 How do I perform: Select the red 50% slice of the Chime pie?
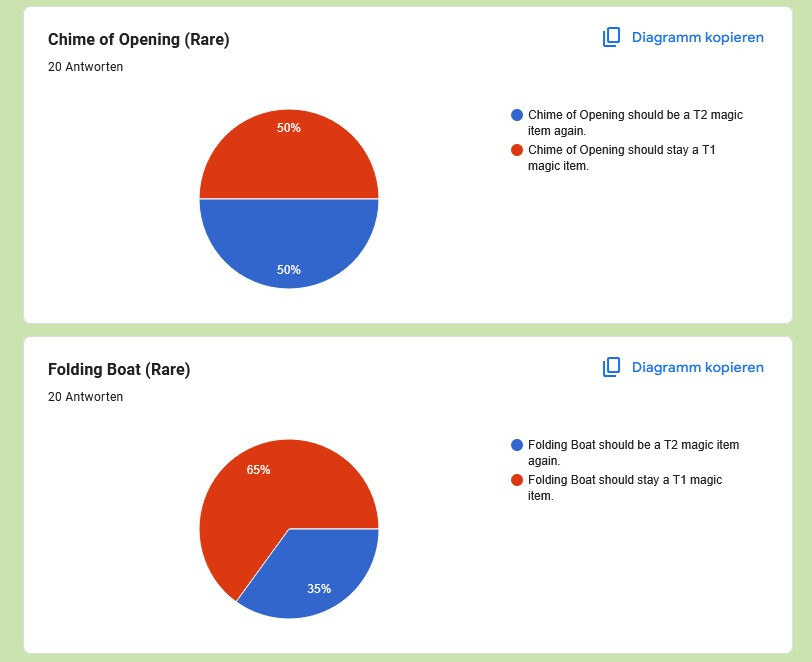[289, 155]
